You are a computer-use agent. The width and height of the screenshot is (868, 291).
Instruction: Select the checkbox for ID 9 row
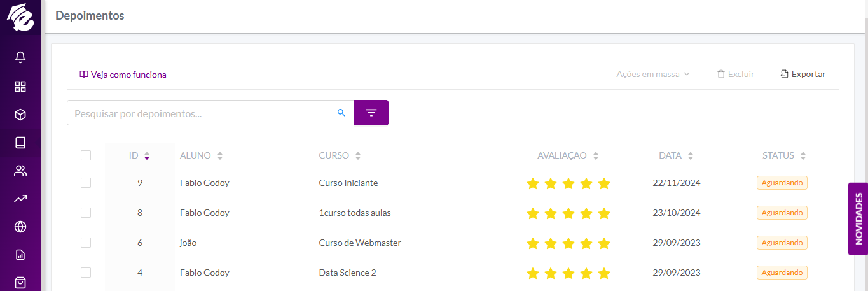pos(86,183)
